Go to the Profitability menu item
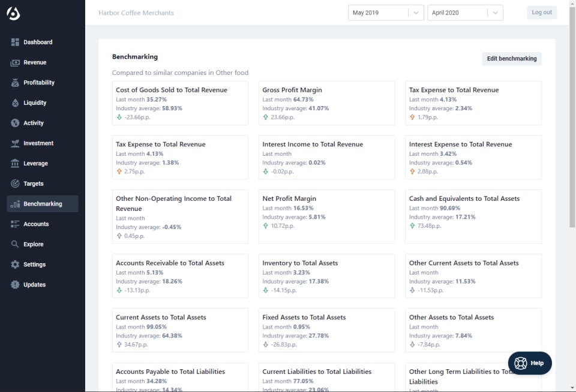576x392 pixels. pos(39,83)
